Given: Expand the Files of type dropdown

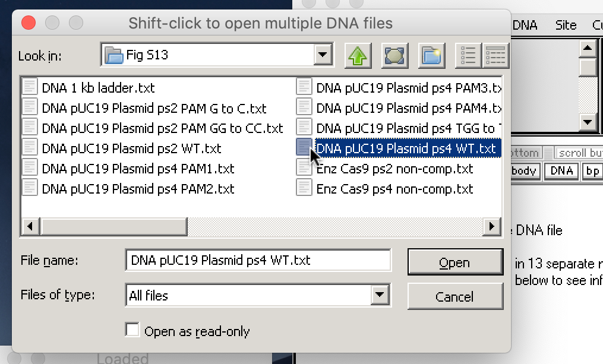Looking at the screenshot, I should pos(380,295).
